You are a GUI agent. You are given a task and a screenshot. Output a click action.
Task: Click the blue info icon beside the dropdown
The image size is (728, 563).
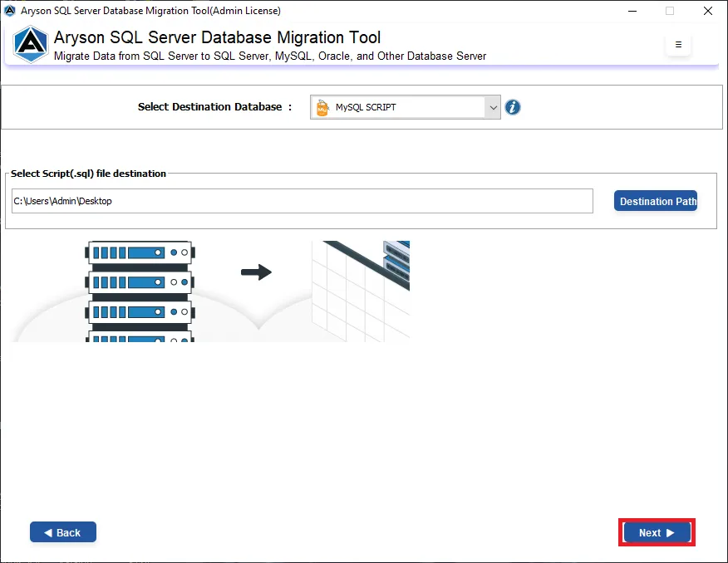[x=513, y=107]
